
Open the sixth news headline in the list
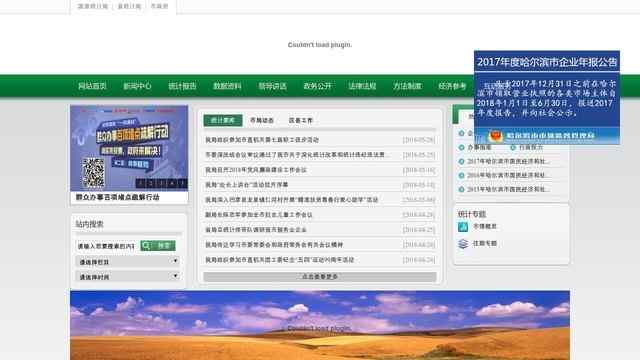(259, 215)
